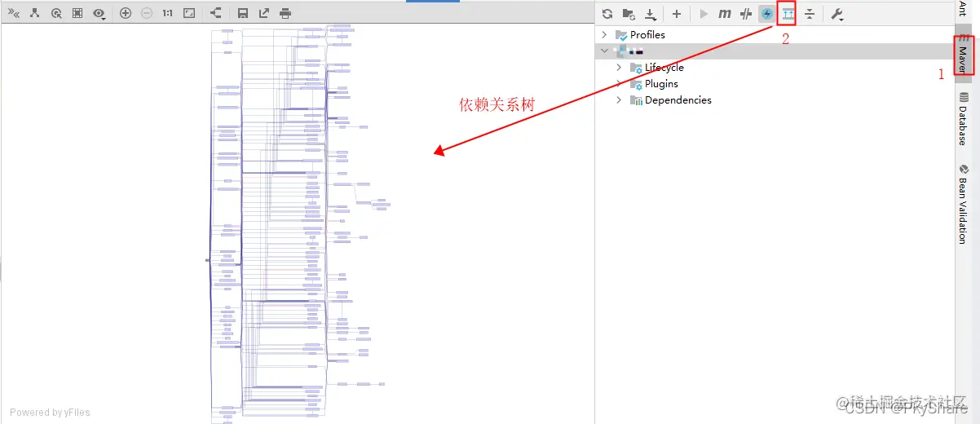Screen dimensions: 980x424
Task: Open the Ant tool window tab
Action: 964,10
